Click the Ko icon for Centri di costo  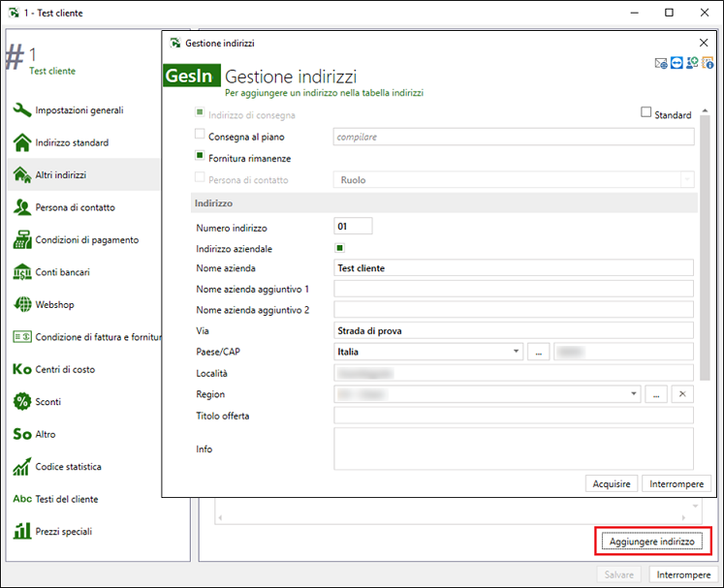[x=21, y=369]
